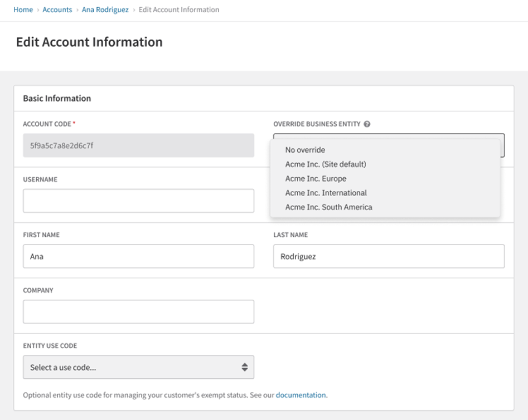Expand the Select a use code dropdown
The height and width of the screenshot is (420, 528).
[x=138, y=367]
